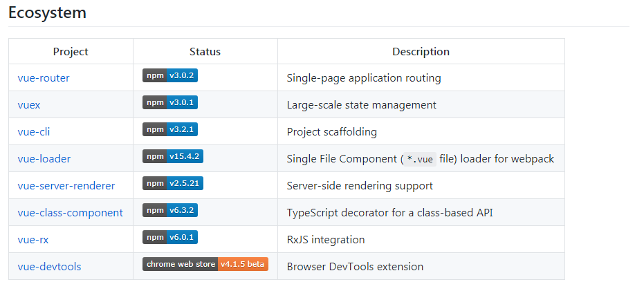Click the Description column header
Image resolution: width=644 pixels, height=291 pixels.
click(421, 52)
